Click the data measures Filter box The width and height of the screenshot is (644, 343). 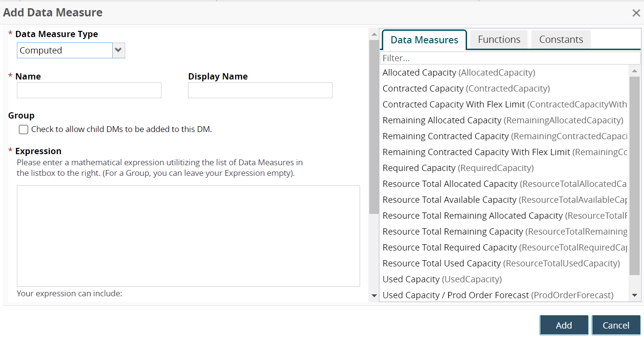(x=510, y=58)
